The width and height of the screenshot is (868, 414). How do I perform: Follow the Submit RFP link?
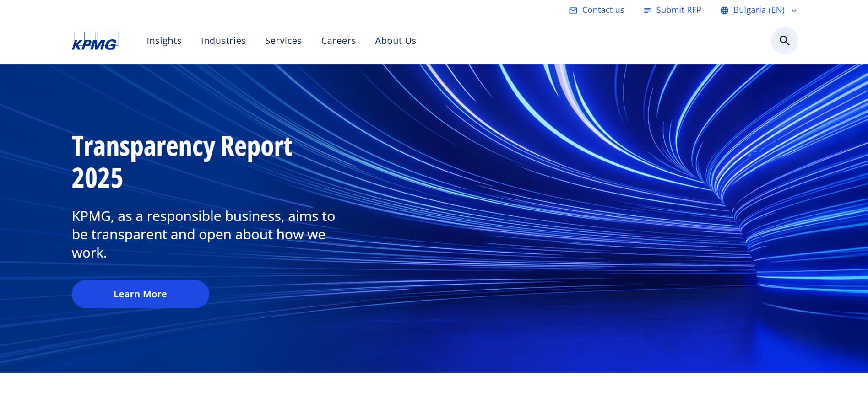[678, 10]
